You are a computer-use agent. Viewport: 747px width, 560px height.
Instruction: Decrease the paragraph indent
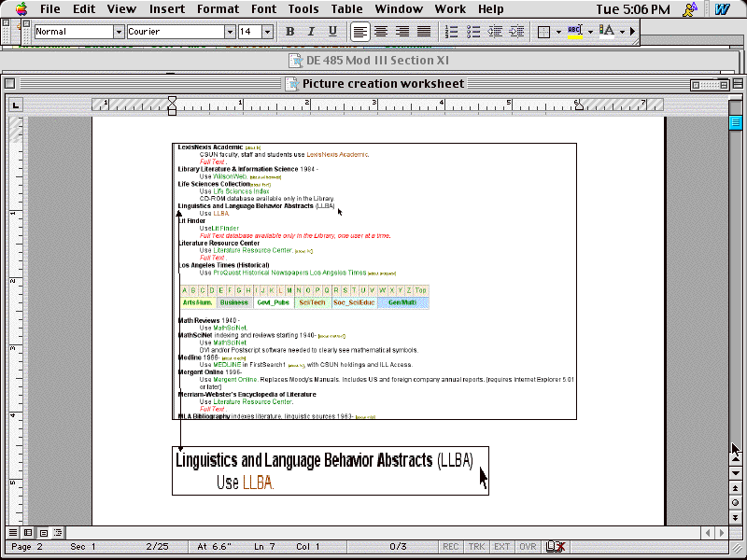[x=495, y=32]
